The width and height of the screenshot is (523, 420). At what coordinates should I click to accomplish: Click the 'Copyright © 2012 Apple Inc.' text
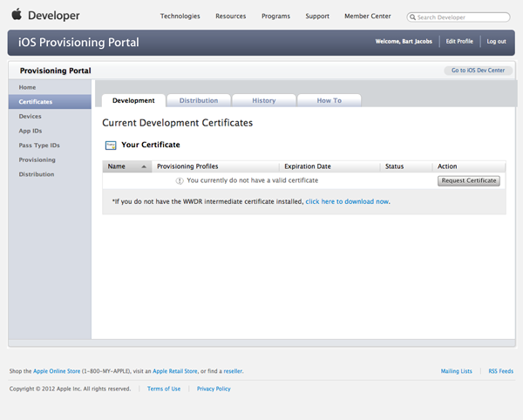[45, 389]
